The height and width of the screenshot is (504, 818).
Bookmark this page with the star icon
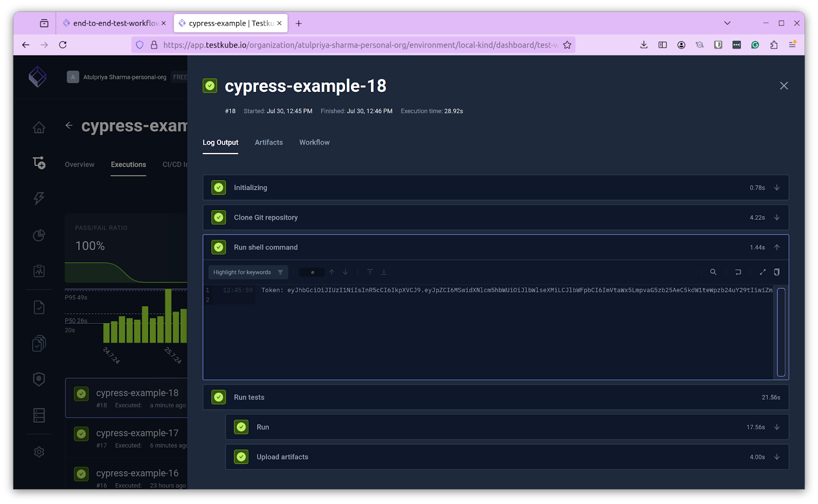click(567, 45)
